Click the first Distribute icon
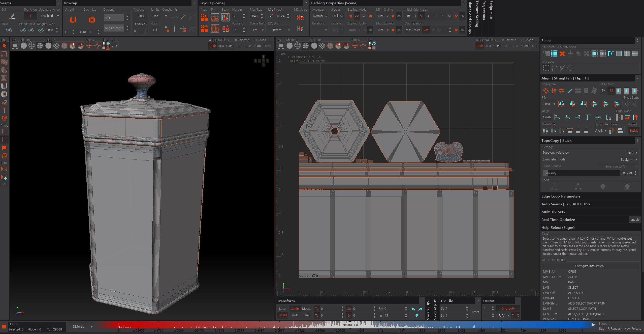 click(545, 130)
